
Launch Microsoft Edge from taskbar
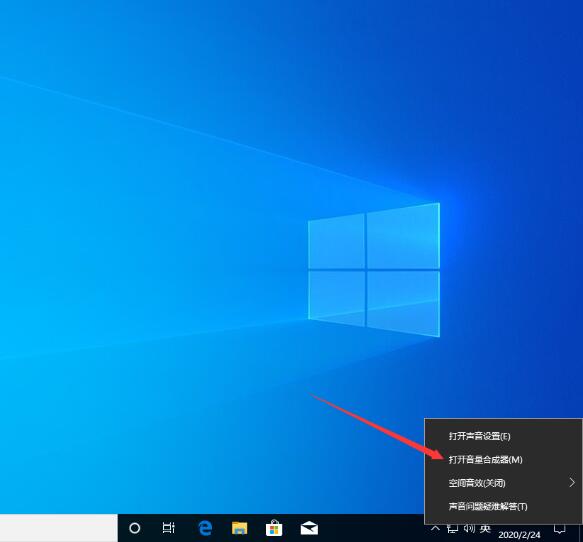click(x=205, y=528)
